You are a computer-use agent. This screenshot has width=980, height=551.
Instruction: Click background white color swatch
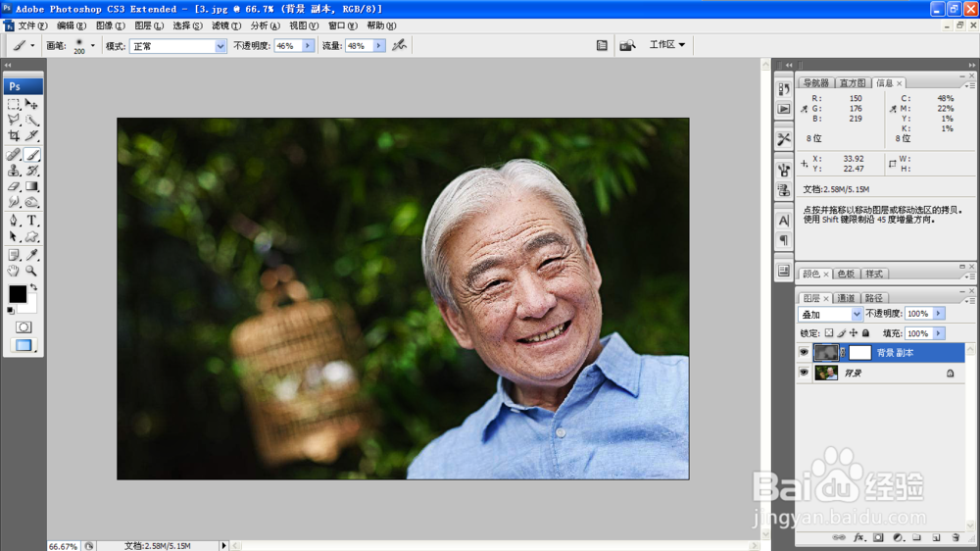coord(29,306)
